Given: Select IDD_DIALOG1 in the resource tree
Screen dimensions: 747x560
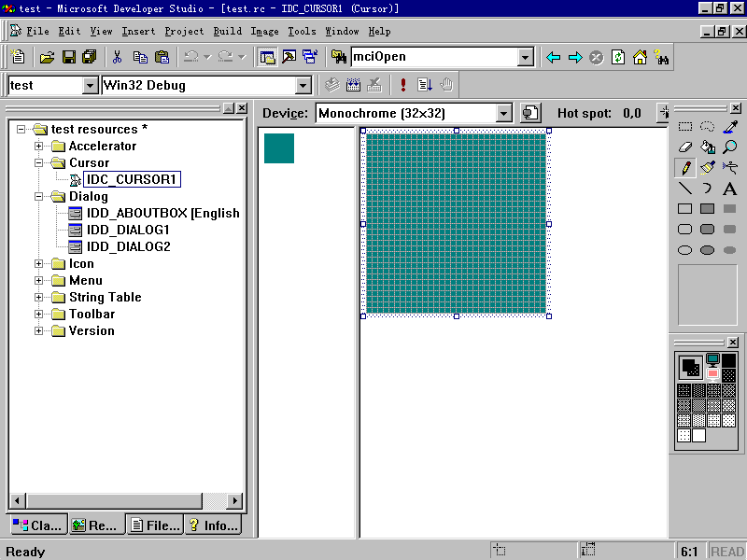Looking at the screenshot, I should click(x=128, y=230).
